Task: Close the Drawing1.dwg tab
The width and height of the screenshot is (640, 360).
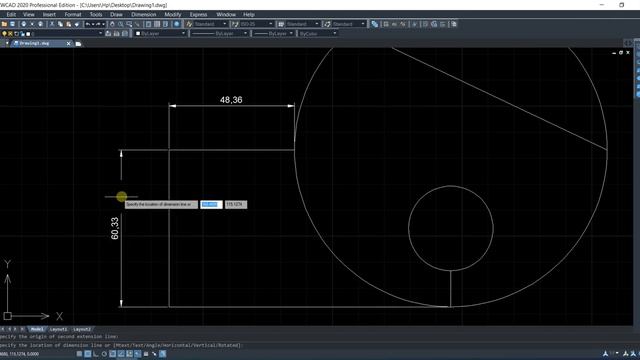Action: pyautogui.click(x=69, y=43)
